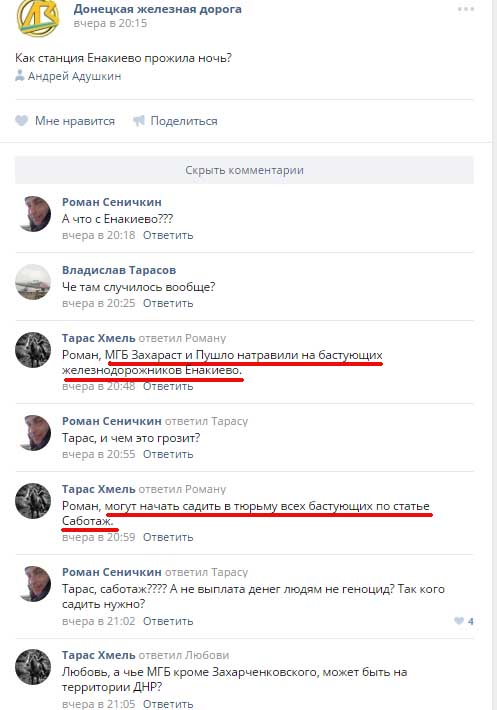Image resolution: width=497 pixels, height=710 pixels.
Task: Like the post with the heart icon
Action: tap(21, 121)
